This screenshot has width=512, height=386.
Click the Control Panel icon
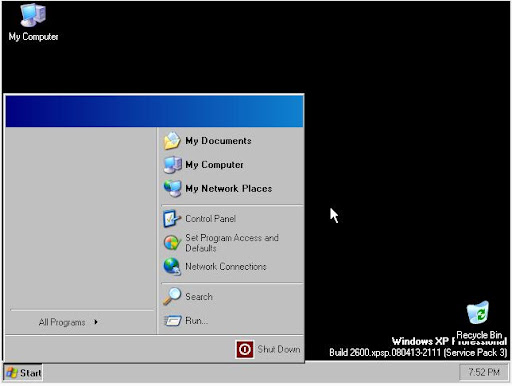(172, 219)
